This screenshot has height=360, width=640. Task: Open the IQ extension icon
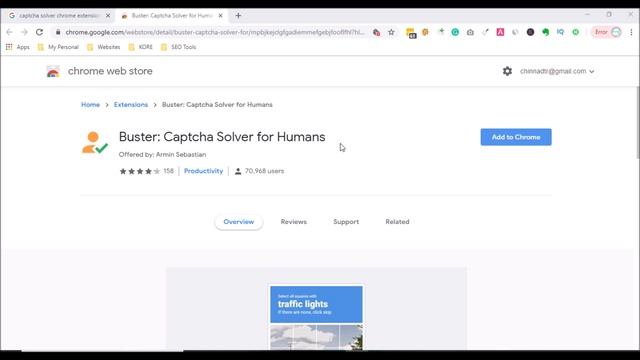click(560, 32)
